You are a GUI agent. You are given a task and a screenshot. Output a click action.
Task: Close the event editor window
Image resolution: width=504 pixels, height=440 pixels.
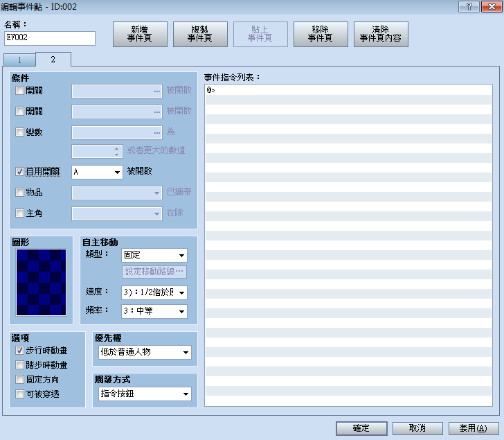pos(492,6)
